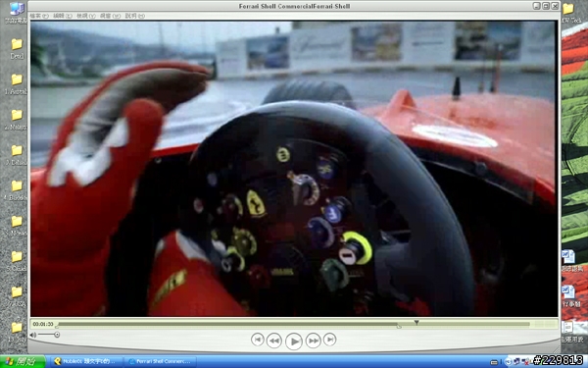Skip to the end of the movie
The width and height of the screenshot is (588, 368).
329,340
